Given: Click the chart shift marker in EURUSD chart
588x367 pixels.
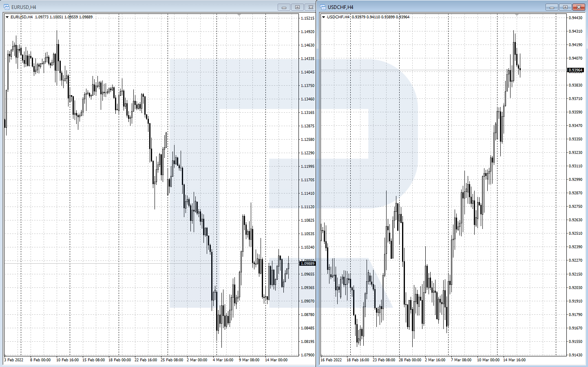Looking at the screenshot, I should (x=239, y=15).
